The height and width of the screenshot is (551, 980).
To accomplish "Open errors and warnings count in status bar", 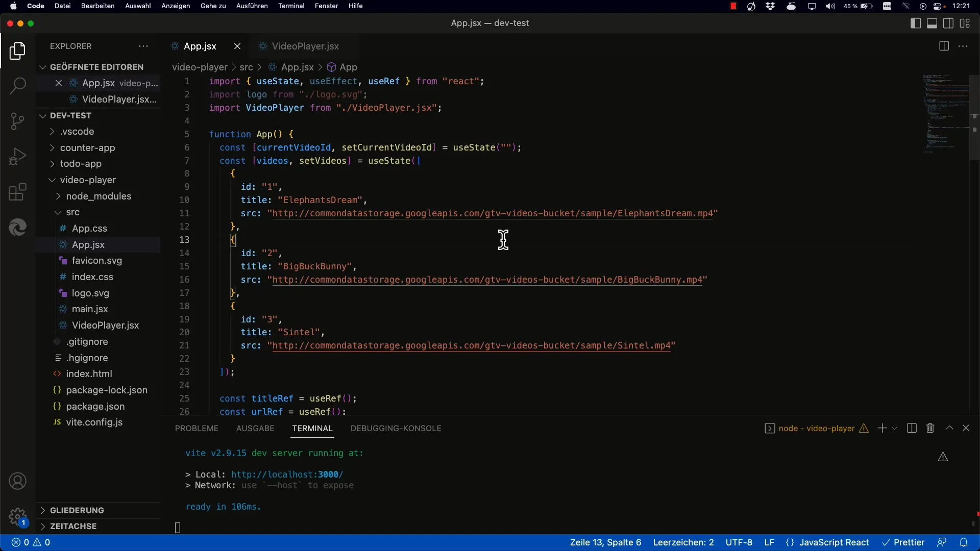I will click(31, 542).
